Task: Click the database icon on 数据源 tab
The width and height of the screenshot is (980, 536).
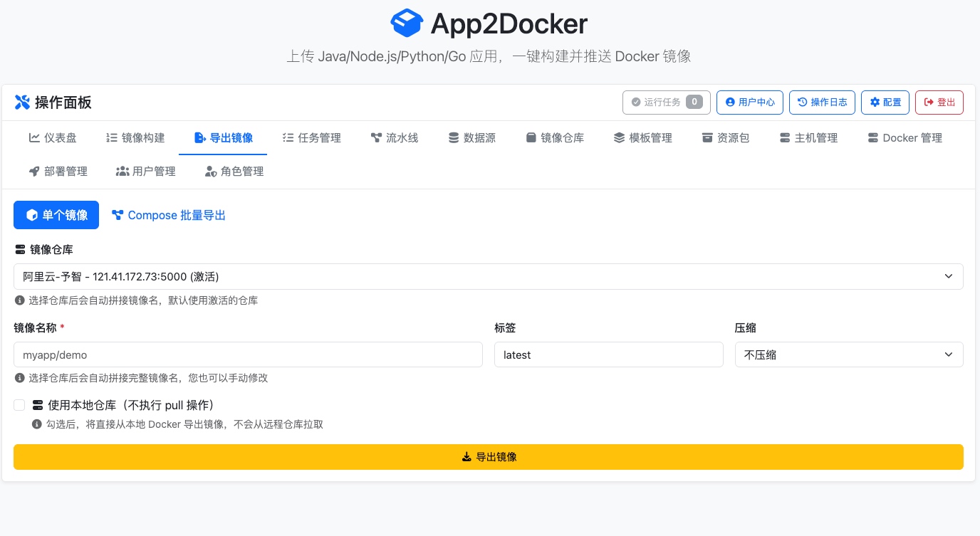Action: tap(454, 138)
